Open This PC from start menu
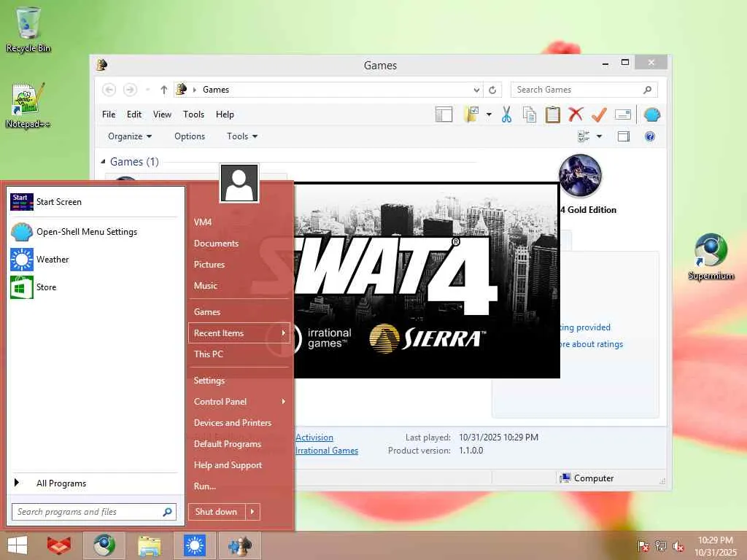 (239, 354)
